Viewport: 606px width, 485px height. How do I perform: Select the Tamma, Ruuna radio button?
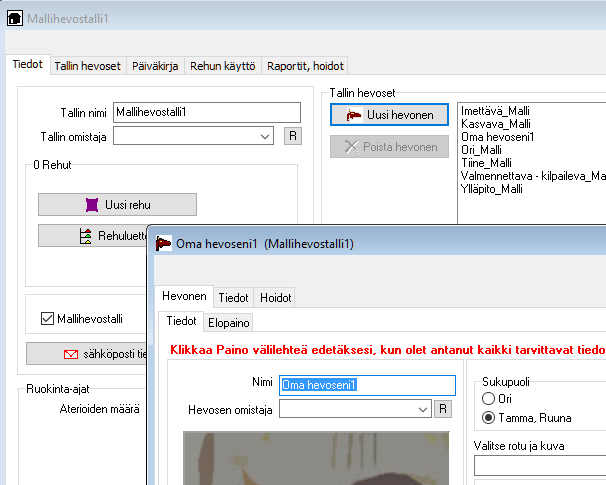point(489,417)
